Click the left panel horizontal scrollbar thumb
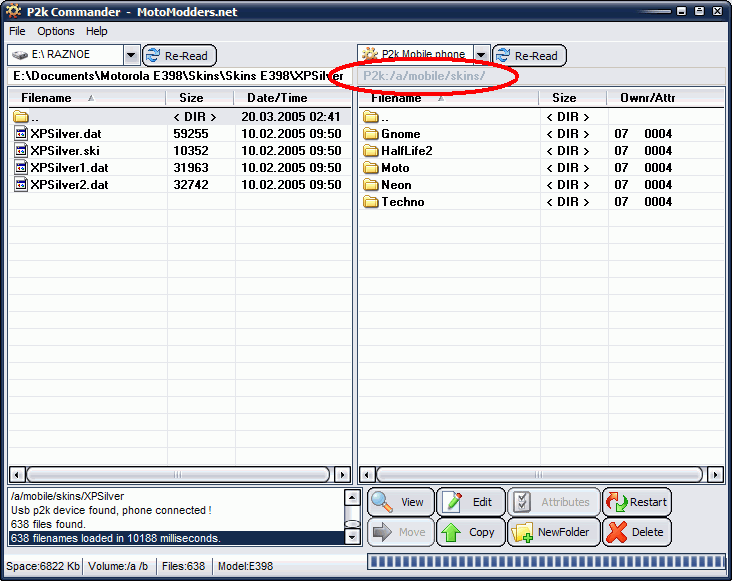732x581 pixels. click(x=178, y=475)
